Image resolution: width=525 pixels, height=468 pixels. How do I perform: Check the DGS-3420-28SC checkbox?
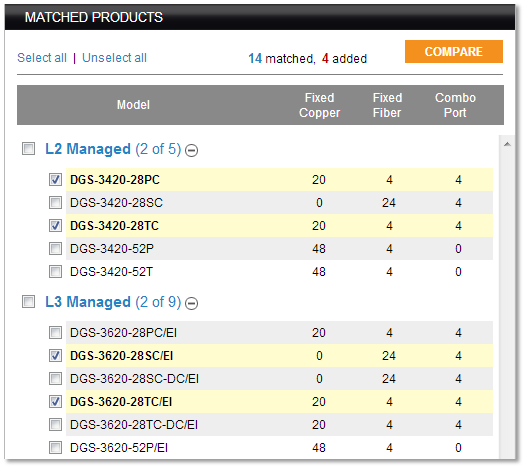[55, 203]
